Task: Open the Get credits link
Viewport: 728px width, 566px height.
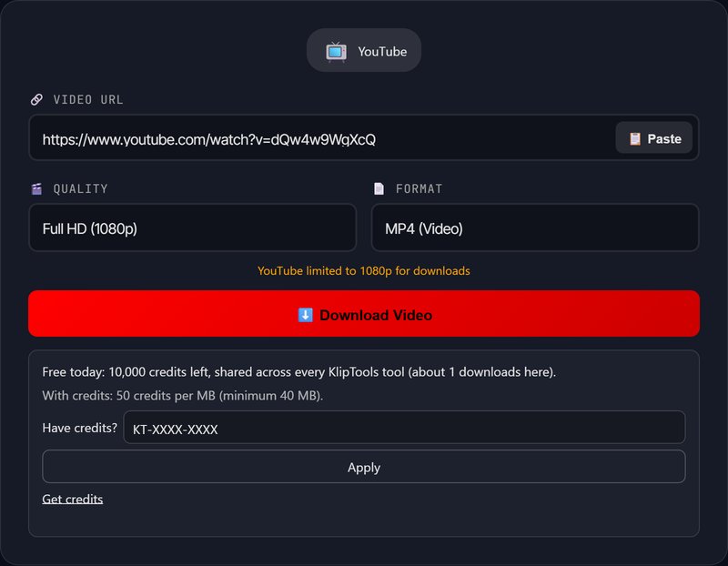Action: pyautogui.click(x=73, y=500)
